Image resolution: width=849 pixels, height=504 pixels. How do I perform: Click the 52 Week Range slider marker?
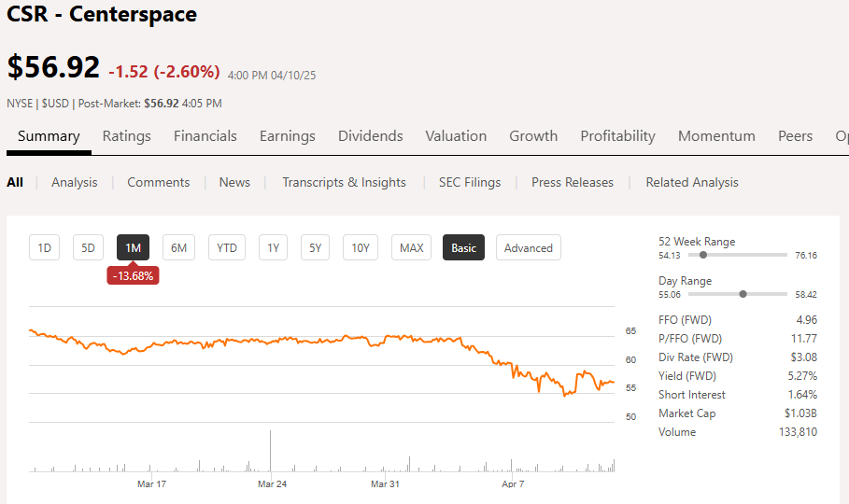point(703,255)
